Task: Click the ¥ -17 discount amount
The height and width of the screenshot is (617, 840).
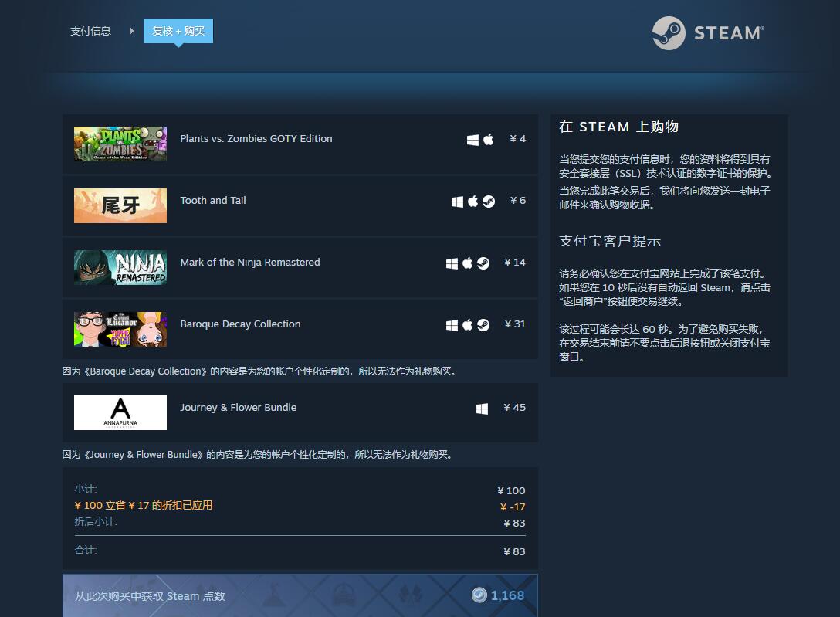Action: point(513,507)
